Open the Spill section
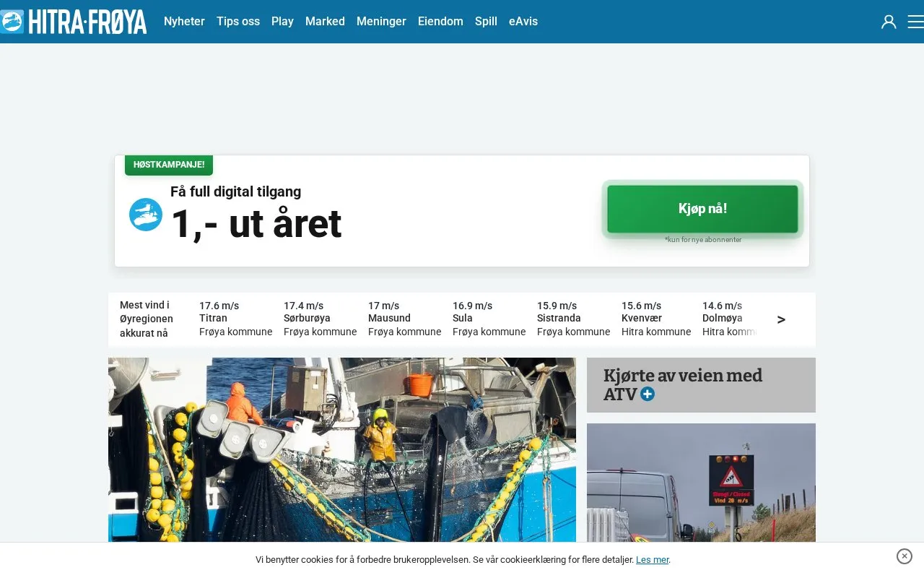Viewport: 924px width, 578px height. (x=486, y=22)
